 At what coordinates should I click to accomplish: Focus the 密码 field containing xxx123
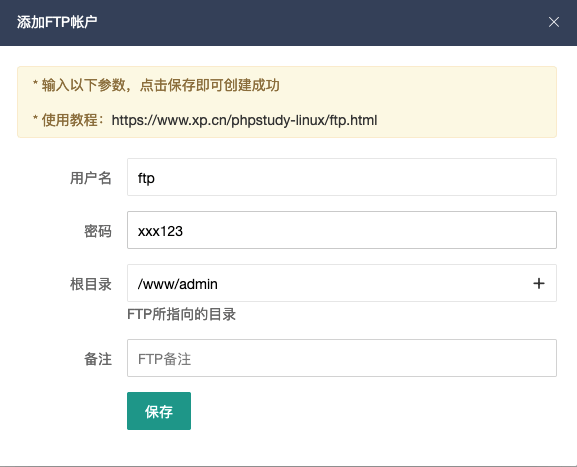coord(342,230)
